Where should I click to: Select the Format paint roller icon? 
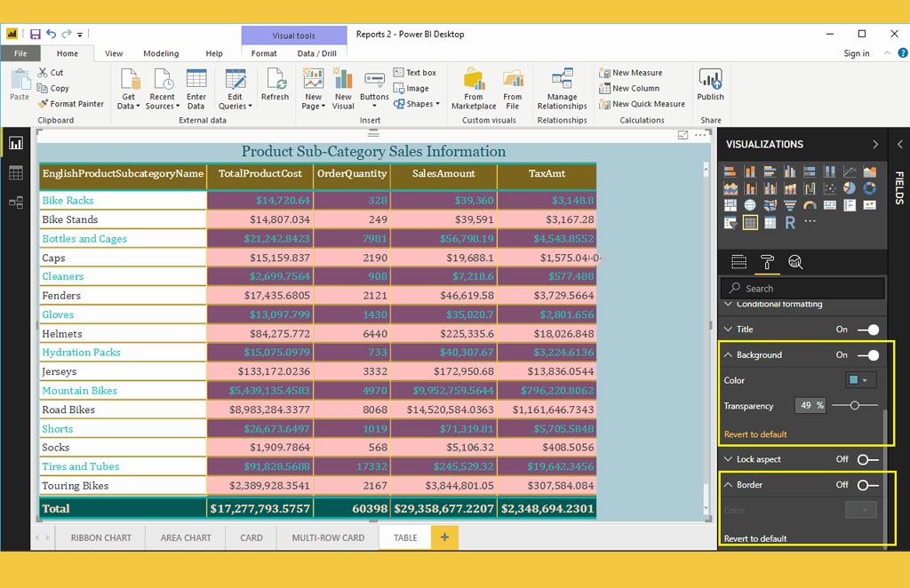(x=767, y=262)
